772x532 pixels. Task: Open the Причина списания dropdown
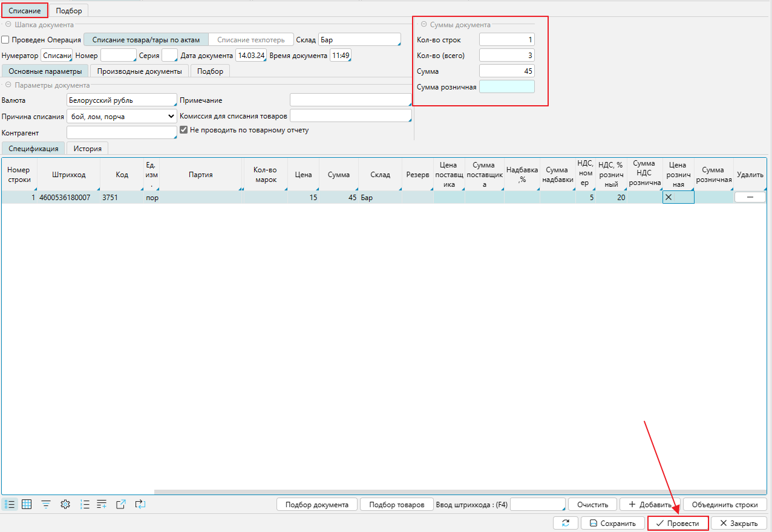tap(121, 116)
